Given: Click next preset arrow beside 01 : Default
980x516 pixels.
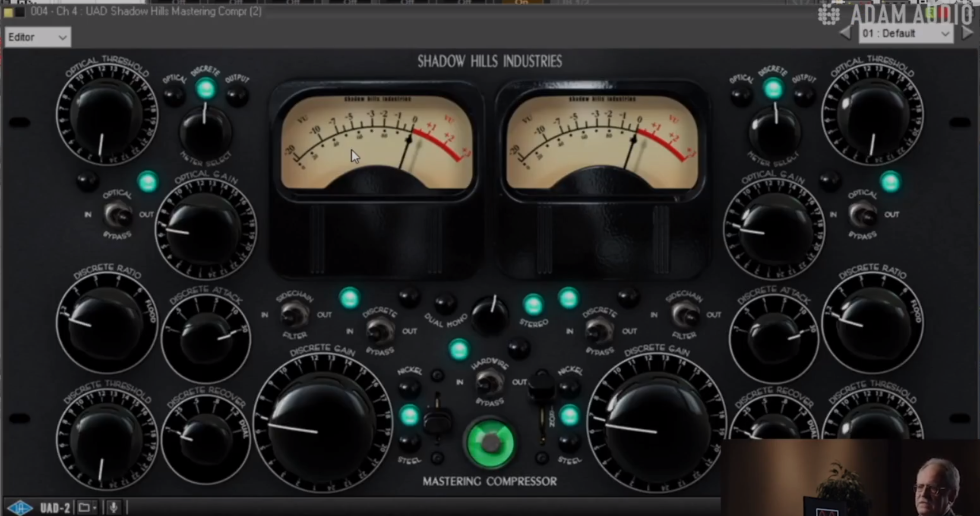Looking at the screenshot, I should pos(968,33).
